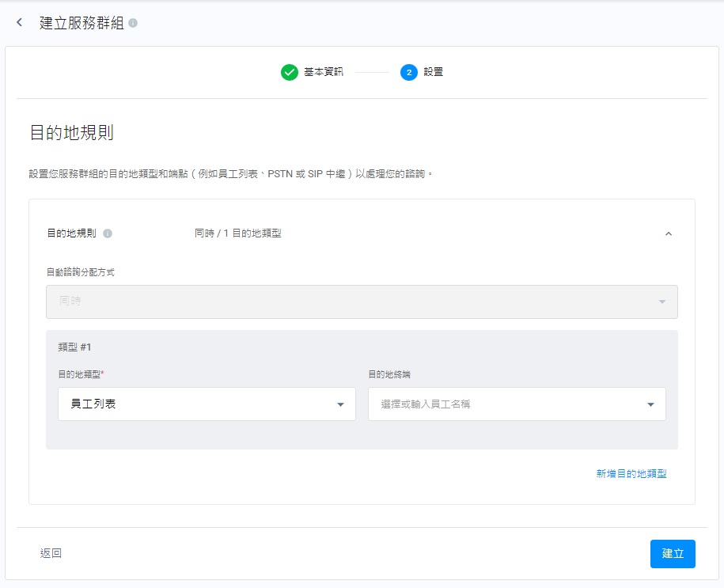
Task: Click the green checkmark step icon
Action: [x=289, y=72]
